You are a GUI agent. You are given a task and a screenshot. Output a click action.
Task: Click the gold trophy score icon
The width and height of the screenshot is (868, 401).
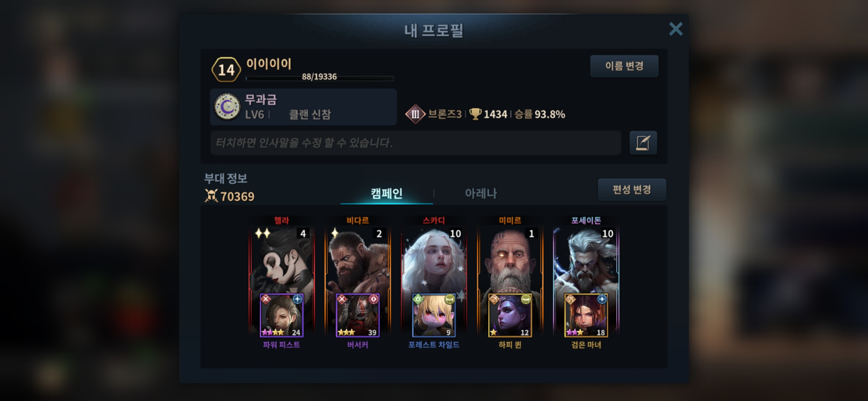(x=475, y=114)
